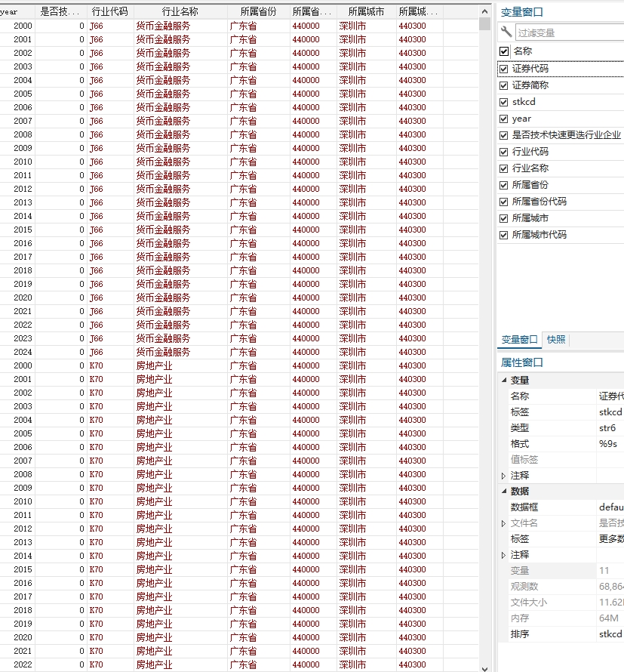Select the 行业名称 column header
Viewport: 624px width, 672px height.
tap(180, 12)
